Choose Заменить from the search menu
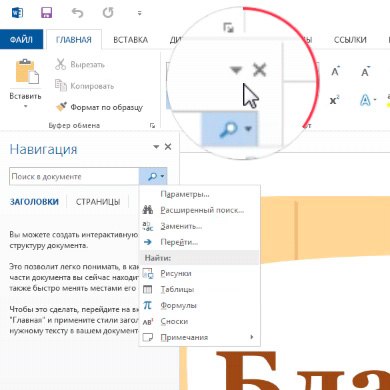390x390 pixels. pyautogui.click(x=181, y=226)
